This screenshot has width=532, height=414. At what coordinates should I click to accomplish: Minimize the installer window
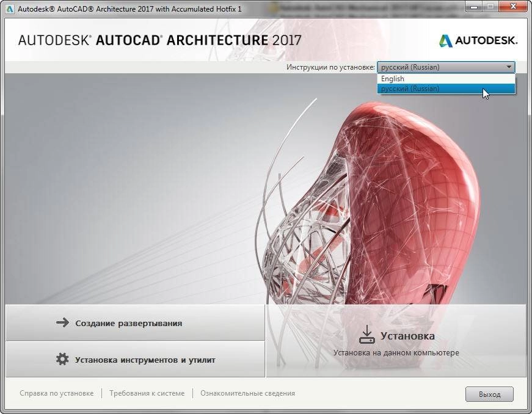coord(474,7)
